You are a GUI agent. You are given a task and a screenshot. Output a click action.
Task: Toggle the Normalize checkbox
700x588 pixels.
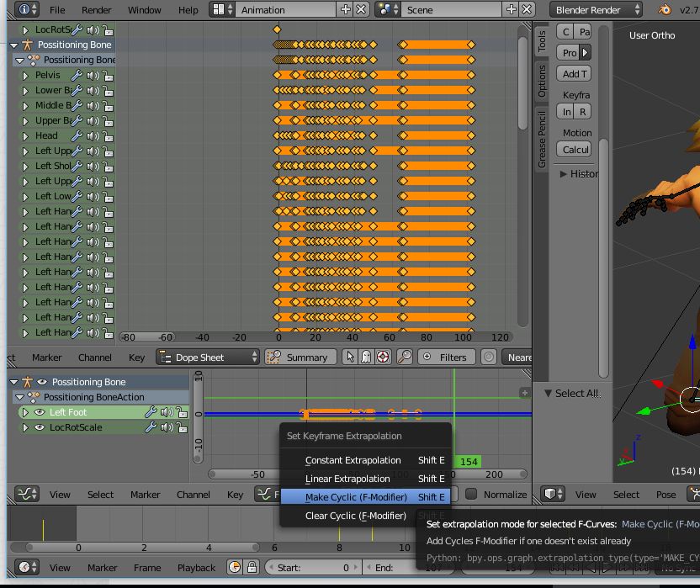[x=471, y=494]
